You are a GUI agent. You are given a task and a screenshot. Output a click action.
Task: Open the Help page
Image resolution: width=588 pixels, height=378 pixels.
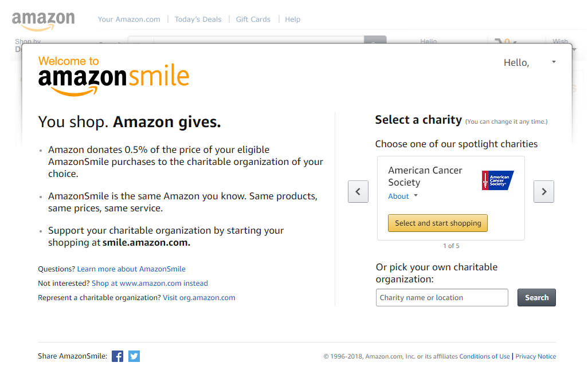tap(292, 19)
